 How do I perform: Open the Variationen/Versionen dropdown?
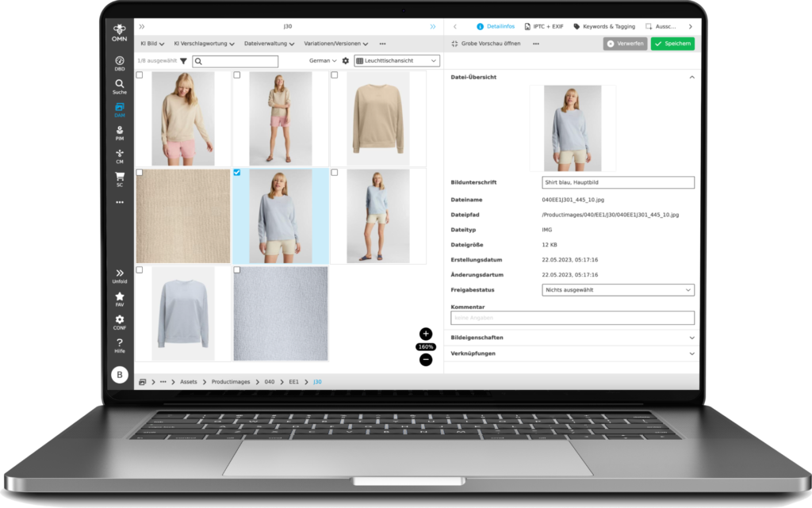click(336, 44)
